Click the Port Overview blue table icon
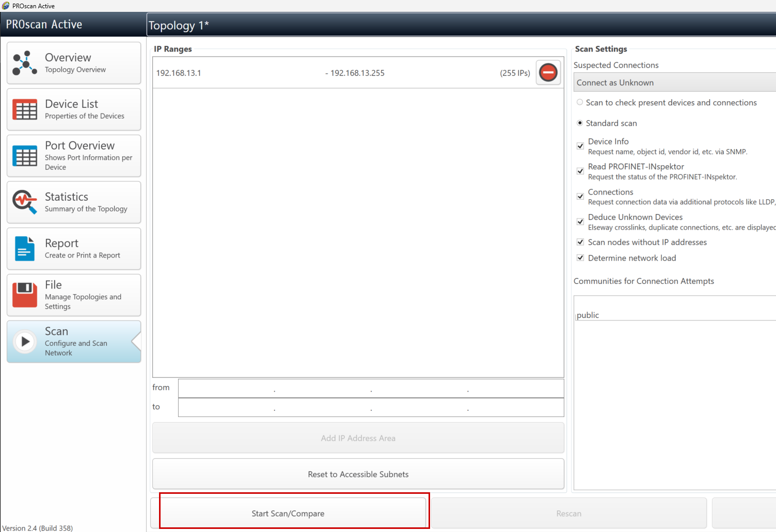This screenshot has width=776, height=532. tap(24, 156)
